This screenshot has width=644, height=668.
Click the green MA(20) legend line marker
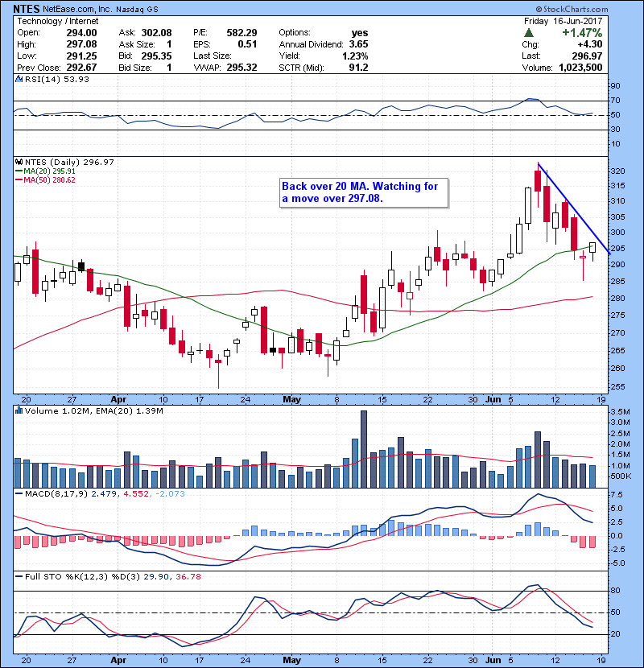(19, 171)
